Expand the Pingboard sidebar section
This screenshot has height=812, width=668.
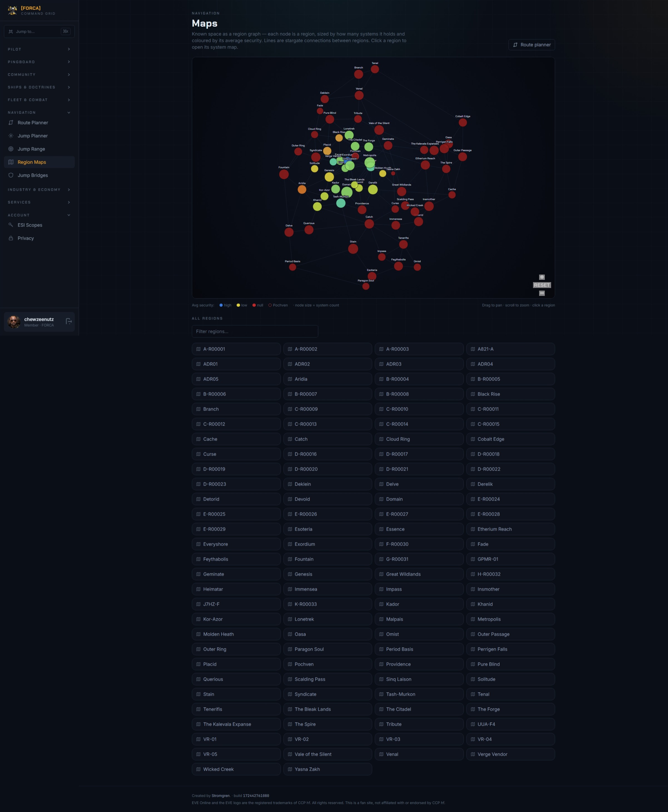point(39,62)
